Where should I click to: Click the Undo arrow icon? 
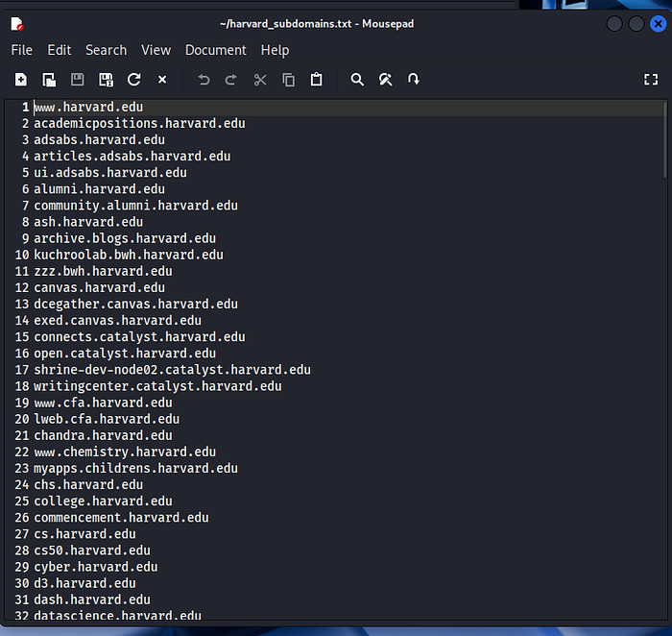point(204,80)
